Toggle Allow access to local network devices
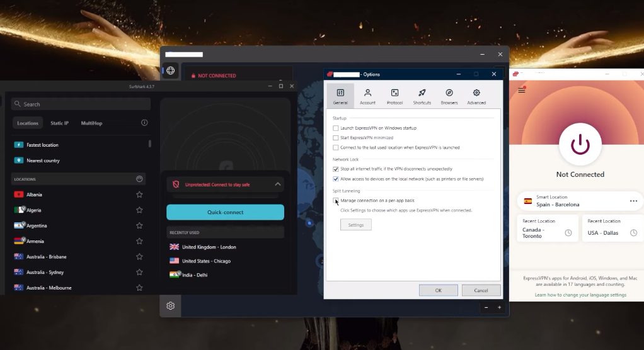644x350 pixels. click(336, 179)
